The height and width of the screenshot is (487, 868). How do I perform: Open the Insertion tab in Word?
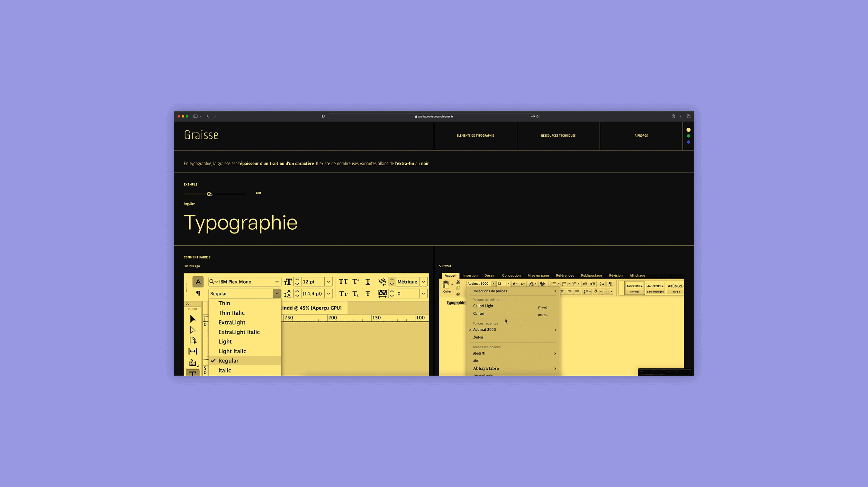(470, 276)
